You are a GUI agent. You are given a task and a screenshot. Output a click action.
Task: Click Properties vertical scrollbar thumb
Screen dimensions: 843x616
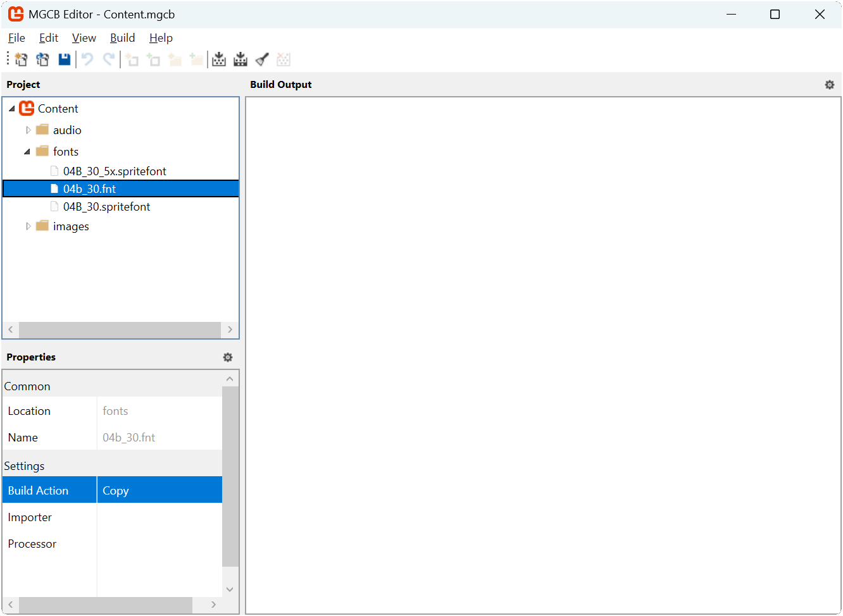(x=230, y=476)
